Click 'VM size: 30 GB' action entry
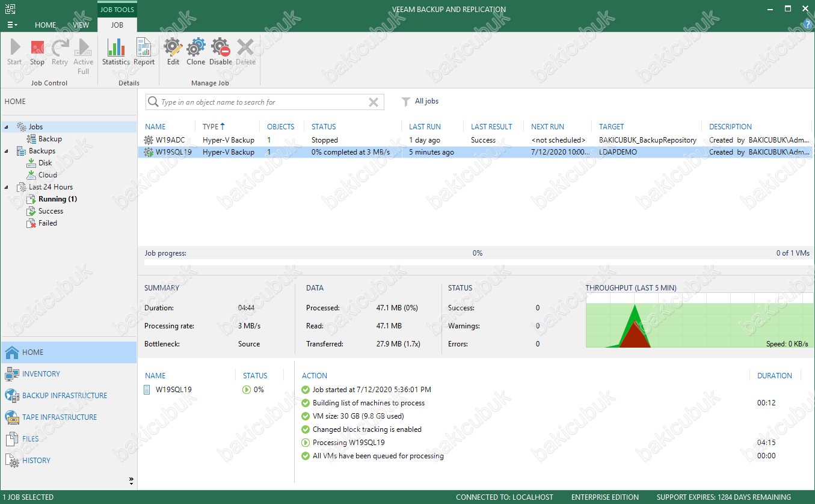 coord(358,416)
